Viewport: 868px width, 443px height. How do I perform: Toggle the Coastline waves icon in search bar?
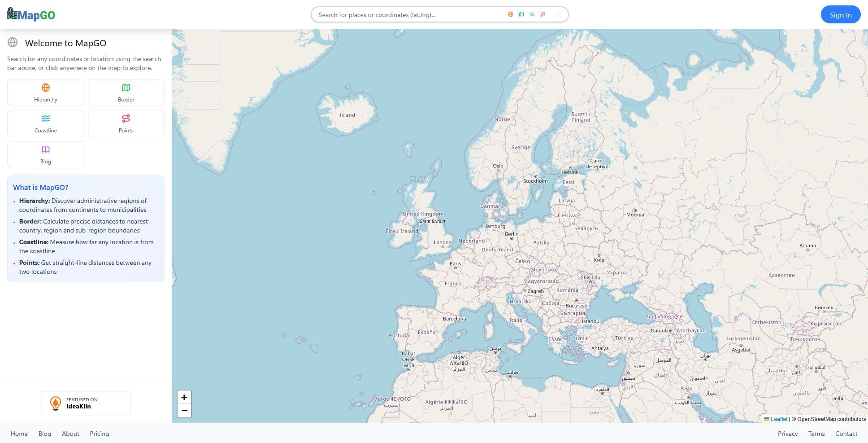pyautogui.click(x=532, y=14)
